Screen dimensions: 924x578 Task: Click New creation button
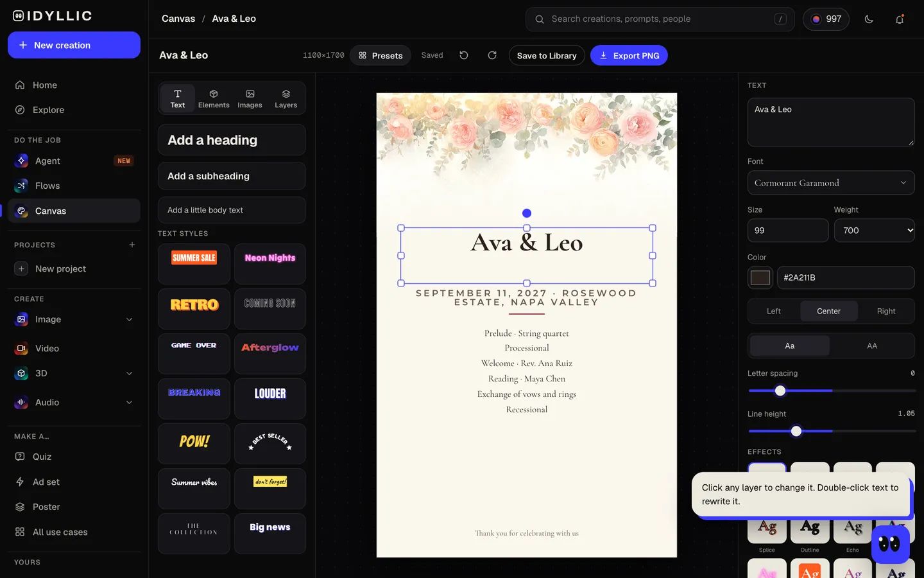(x=74, y=45)
